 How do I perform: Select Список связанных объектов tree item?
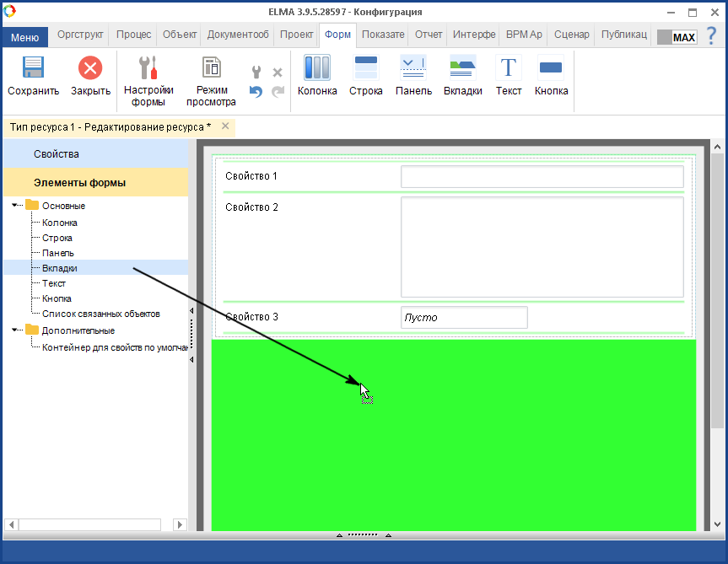[100, 314]
